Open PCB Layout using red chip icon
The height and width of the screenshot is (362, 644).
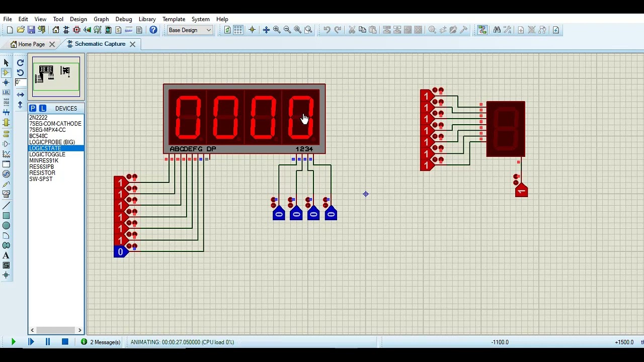76,30
